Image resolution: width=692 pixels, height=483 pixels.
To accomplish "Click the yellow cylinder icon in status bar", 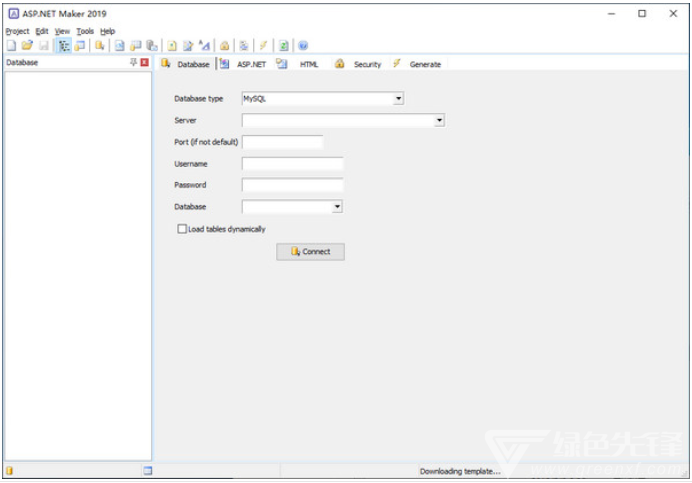I will coord(10,471).
